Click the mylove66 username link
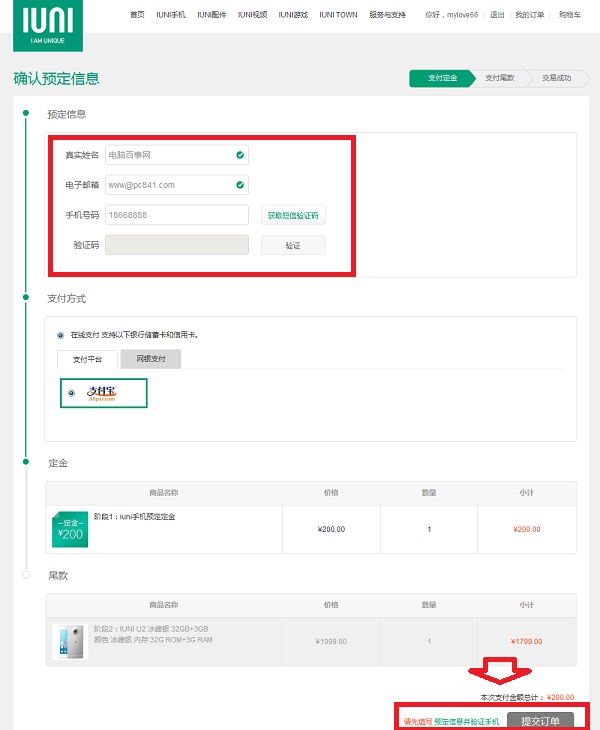Viewport: 600px width, 730px height. 462,15
